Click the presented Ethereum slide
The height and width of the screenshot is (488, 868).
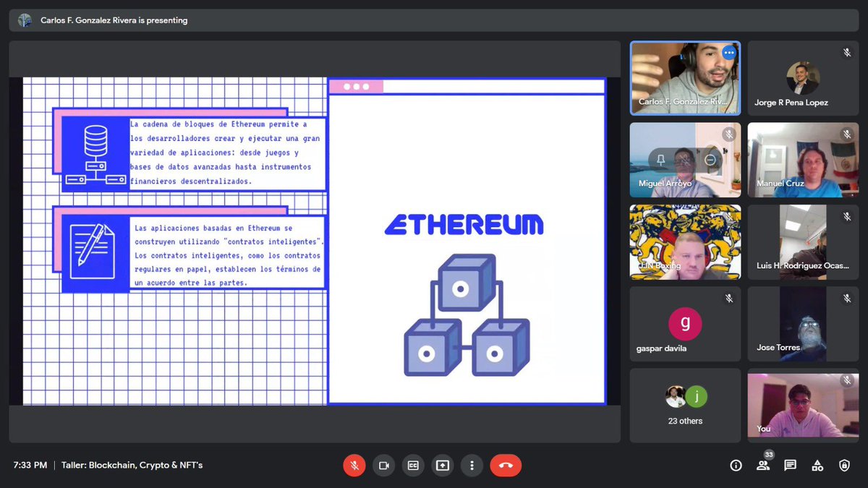(315, 241)
